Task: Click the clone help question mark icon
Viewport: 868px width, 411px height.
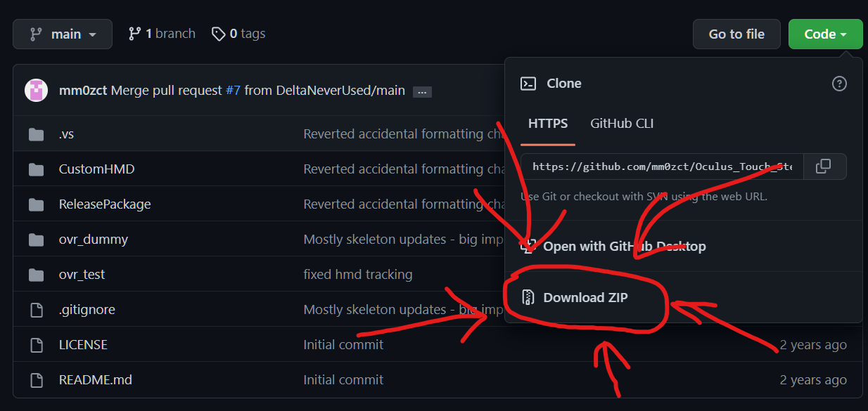Action: [x=839, y=84]
